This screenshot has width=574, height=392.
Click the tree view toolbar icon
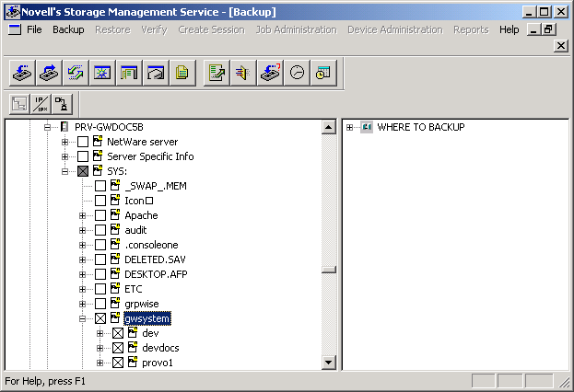pyautogui.click(x=19, y=104)
